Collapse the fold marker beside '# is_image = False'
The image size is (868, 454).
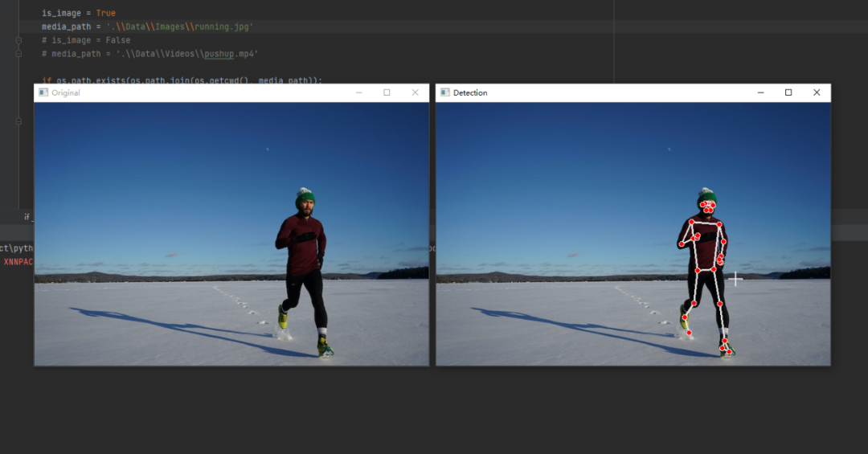(x=18, y=40)
